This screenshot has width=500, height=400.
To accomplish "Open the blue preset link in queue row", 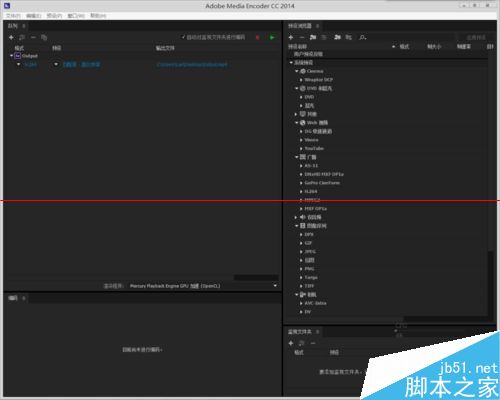I will click(82, 64).
